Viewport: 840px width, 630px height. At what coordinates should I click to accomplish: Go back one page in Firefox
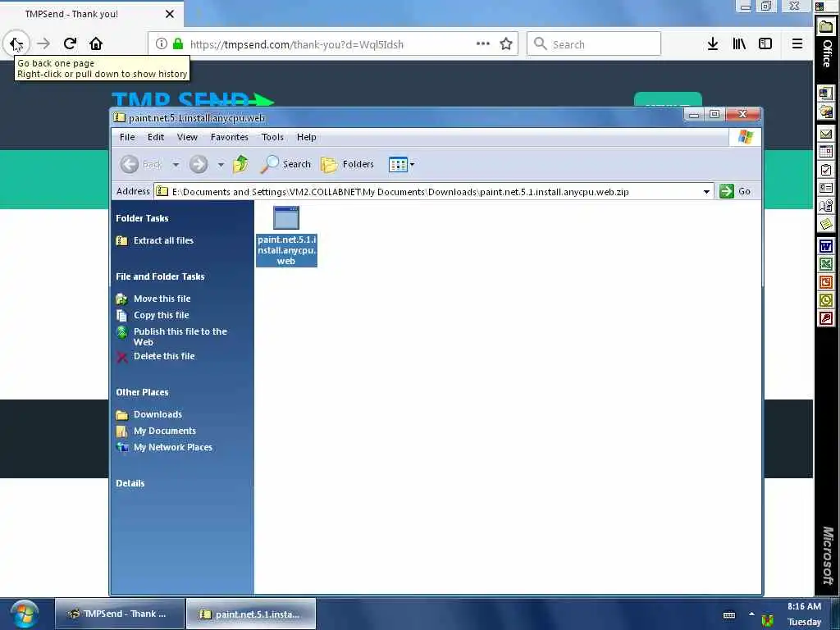pos(16,43)
